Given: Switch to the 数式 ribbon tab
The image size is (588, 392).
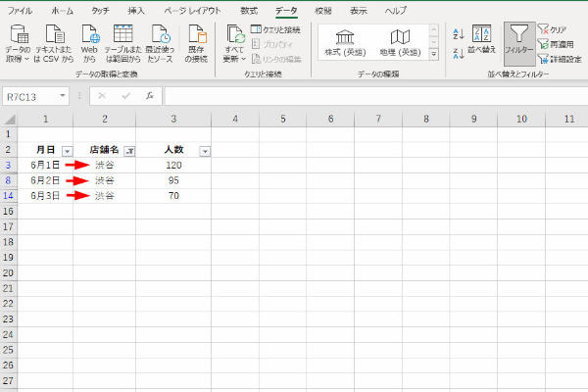Looking at the screenshot, I should 249,10.
